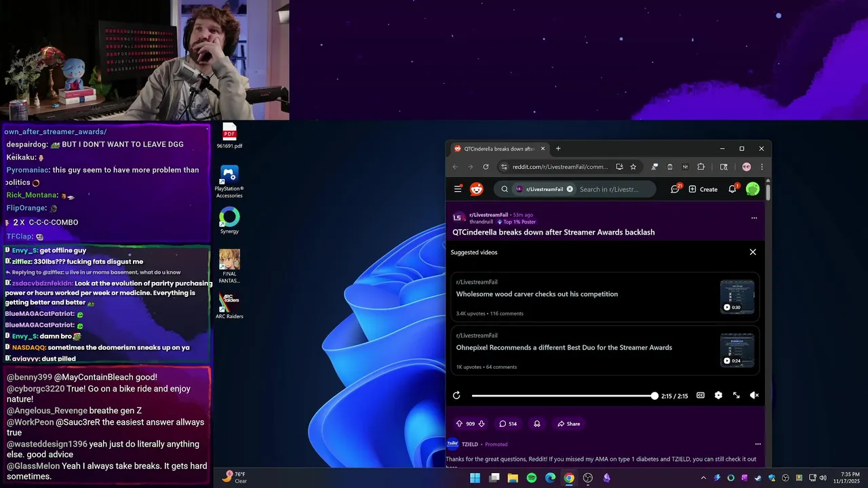Replay the video with the replay icon
The height and width of the screenshot is (488, 868).
[456, 395]
